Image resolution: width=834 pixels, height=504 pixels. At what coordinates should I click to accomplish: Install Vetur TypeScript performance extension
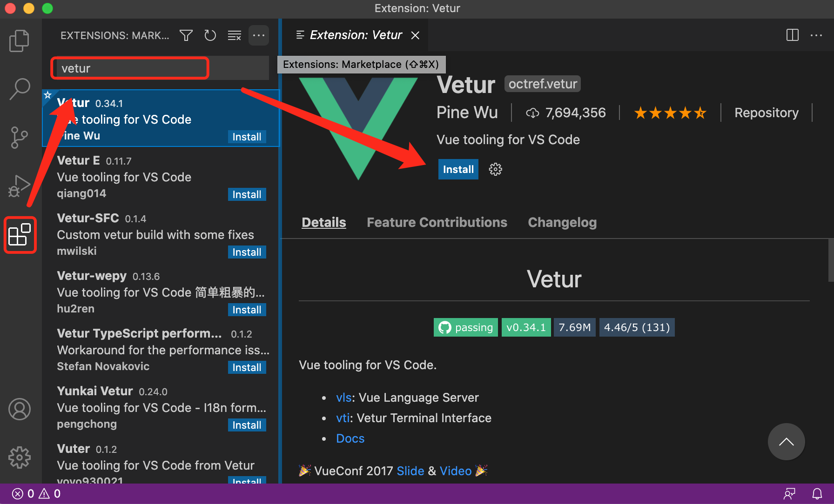[247, 367]
